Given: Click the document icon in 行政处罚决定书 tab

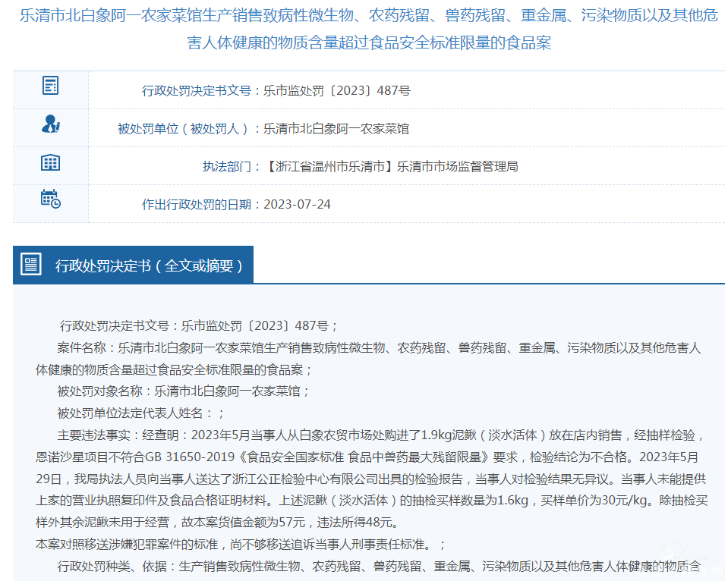Looking at the screenshot, I should 31,265.
